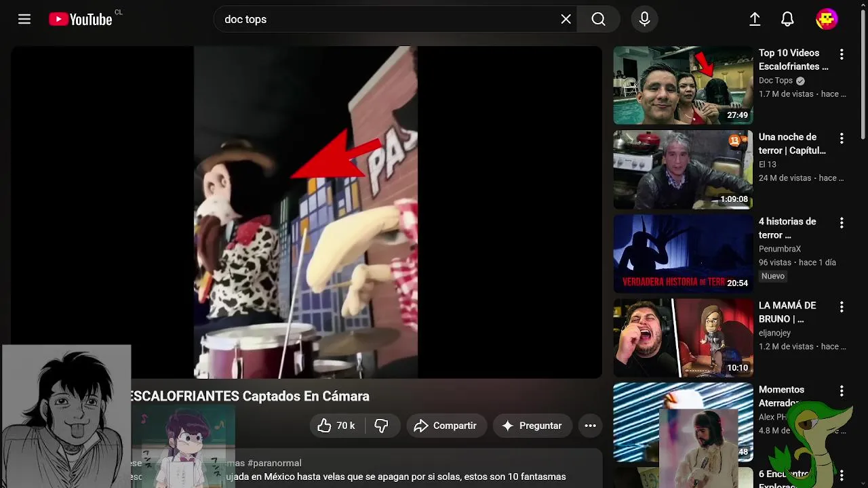Open options for 6 Encuentros video
The height and width of the screenshot is (488, 868).
pos(842,475)
